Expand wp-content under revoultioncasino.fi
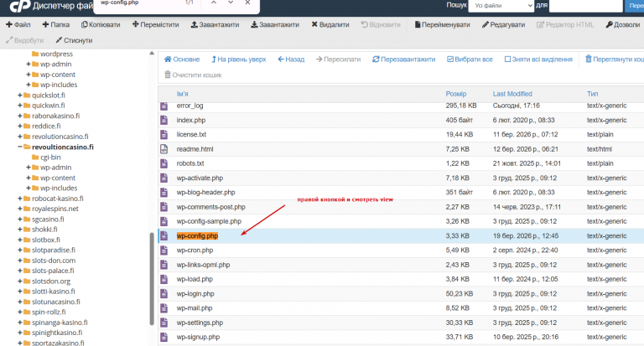Screen dimensions: 644x346 point(28,178)
